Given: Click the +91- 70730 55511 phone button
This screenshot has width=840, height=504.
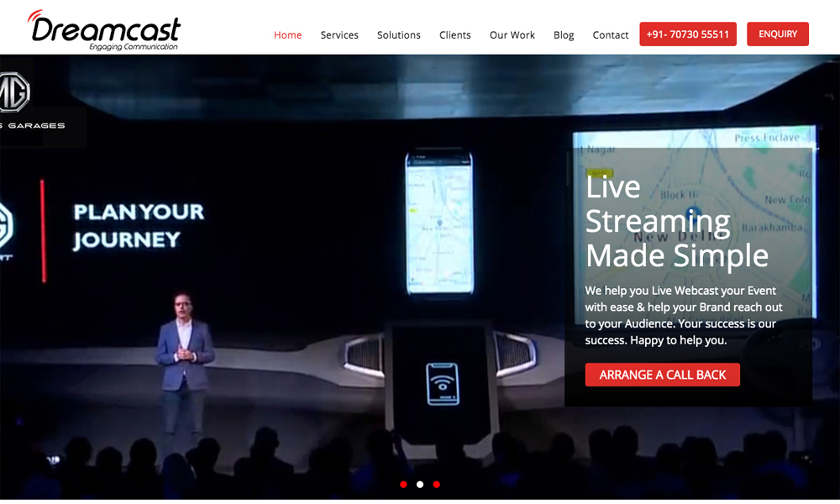Looking at the screenshot, I should [687, 34].
